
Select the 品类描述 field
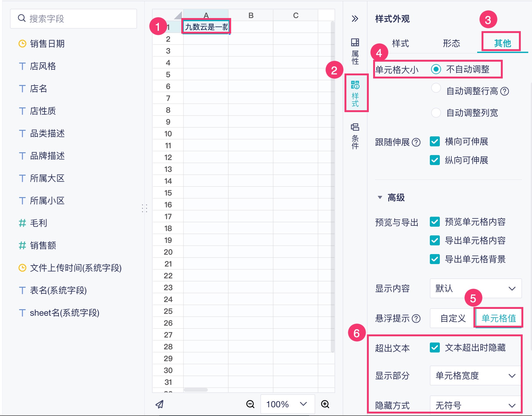tap(47, 134)
